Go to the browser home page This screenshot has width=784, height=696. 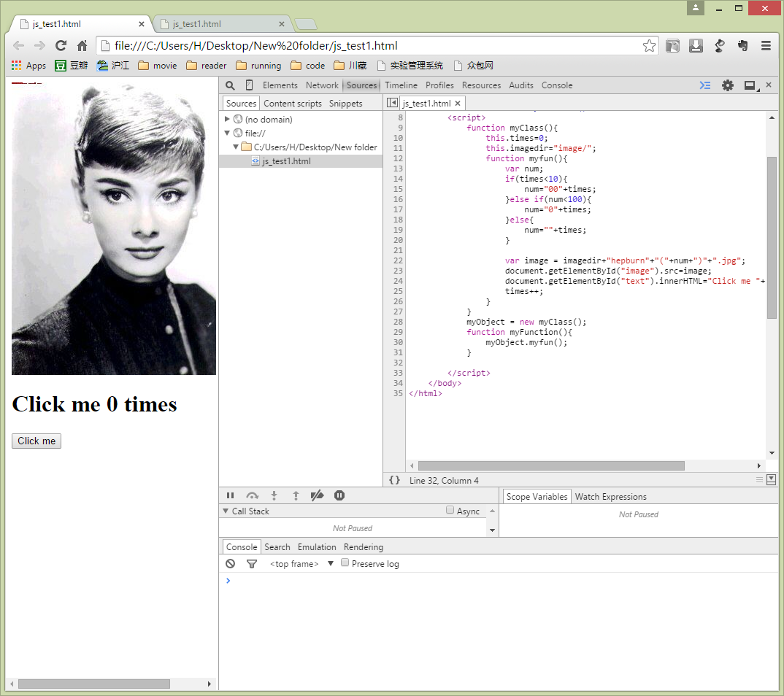[x=82, y=46]
